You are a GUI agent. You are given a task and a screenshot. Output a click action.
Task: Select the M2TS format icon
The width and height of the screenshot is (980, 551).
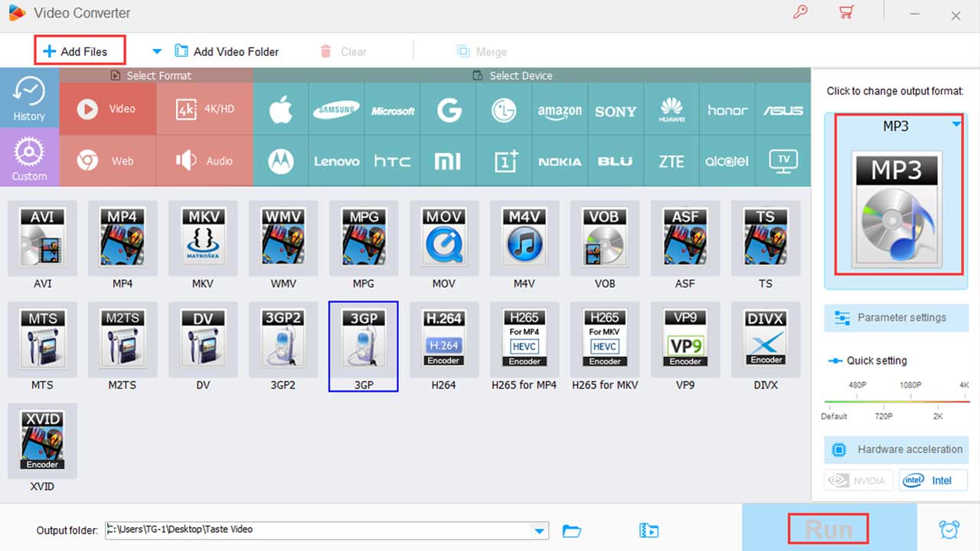pyautogui.click(x=122, y=339)
